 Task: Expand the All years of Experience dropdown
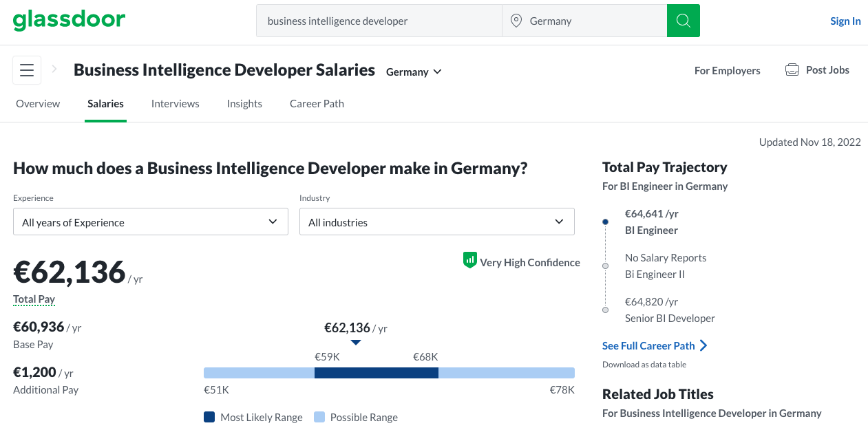pos(151,222)
